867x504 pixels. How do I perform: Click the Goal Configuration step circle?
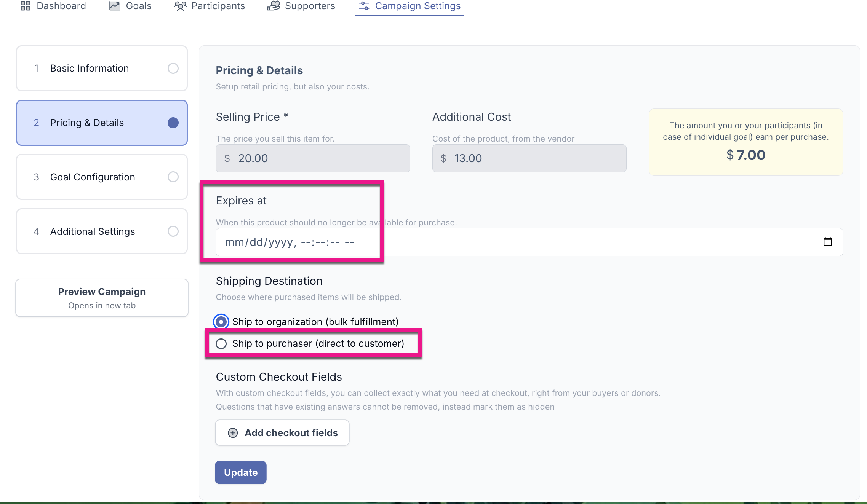(x=173, y=177)
